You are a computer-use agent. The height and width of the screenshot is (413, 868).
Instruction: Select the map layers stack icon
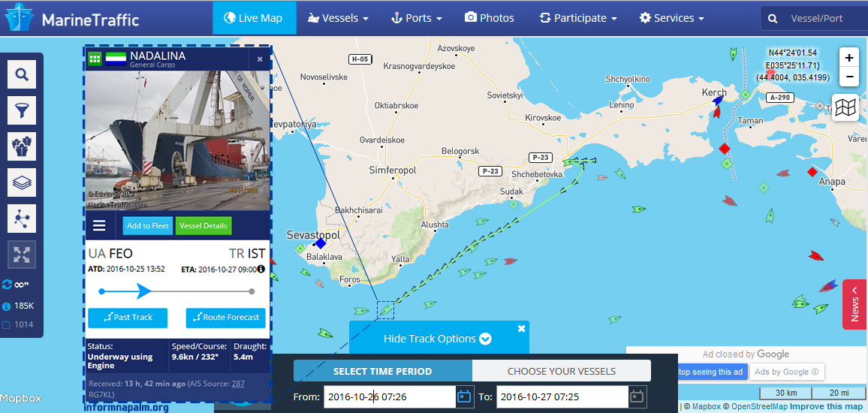point(22,182)
